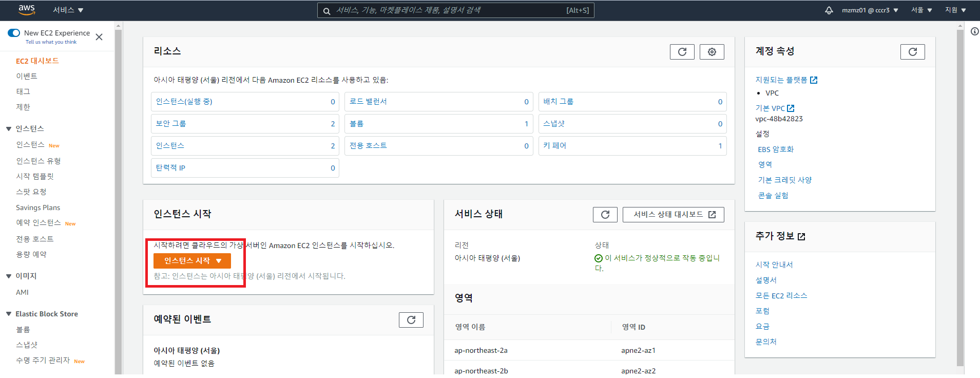Select EC2 대시보드 in sidebar
Viewport: 980px width, 378px height.
coord(37,61)
